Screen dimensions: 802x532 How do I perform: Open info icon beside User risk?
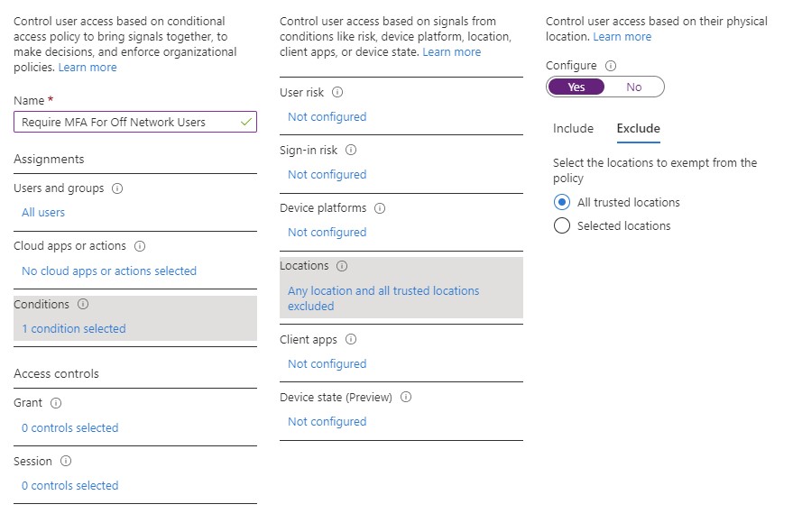pos(337,93)
